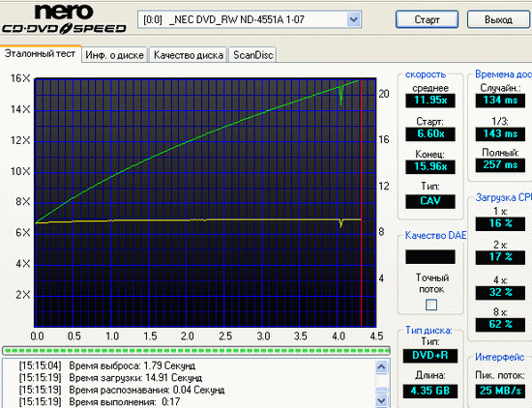Click the Старт button
This screenshot has height=408, width=532.
(427, 19)
